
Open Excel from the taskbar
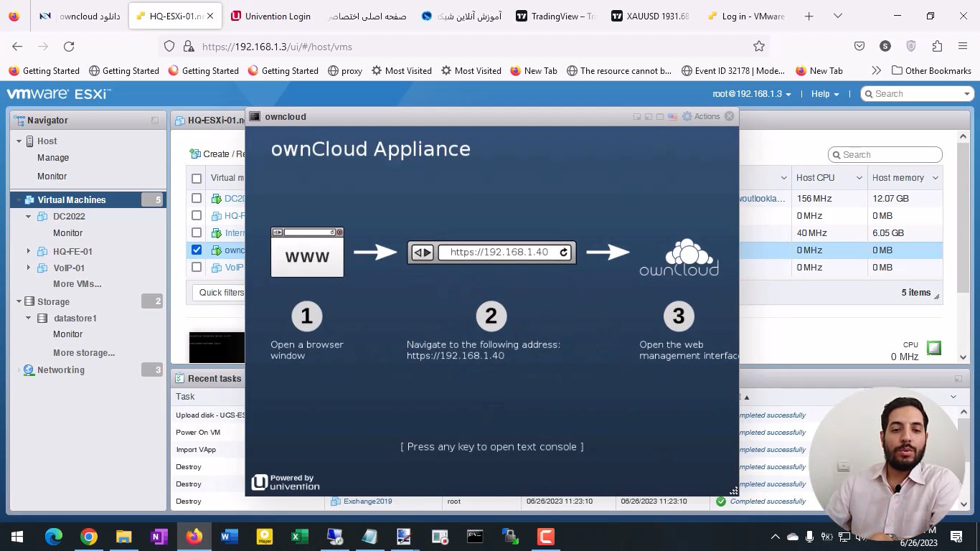click(x=299, y=537)
